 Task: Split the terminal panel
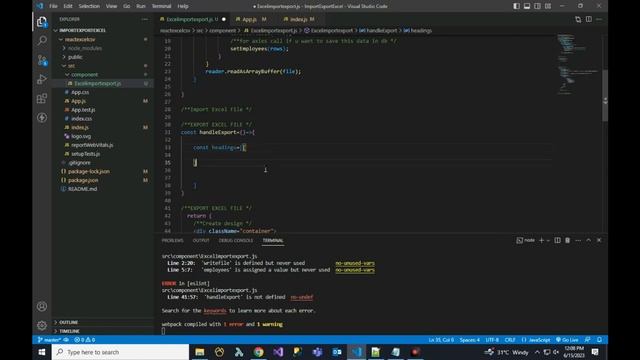[557, 240]
